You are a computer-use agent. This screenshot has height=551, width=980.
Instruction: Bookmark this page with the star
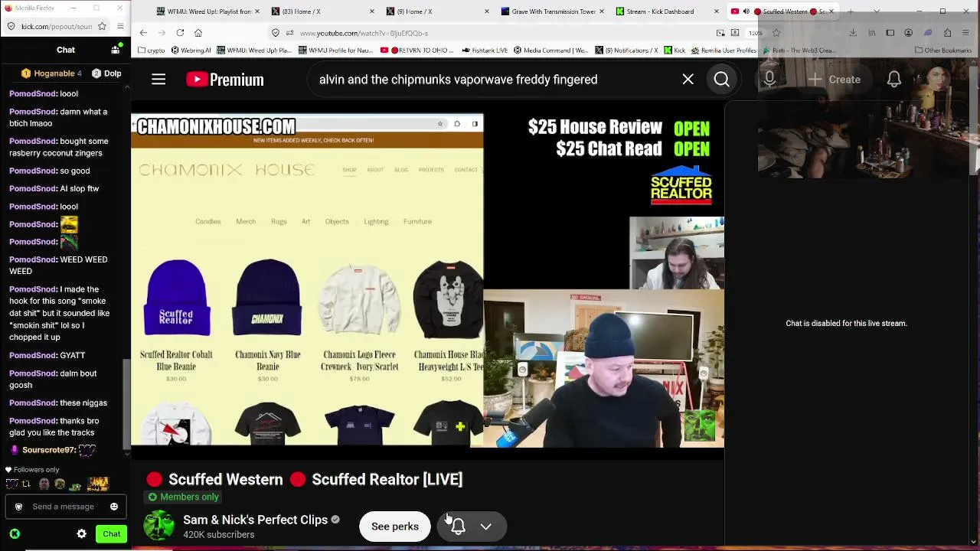(x=776, y=33)
